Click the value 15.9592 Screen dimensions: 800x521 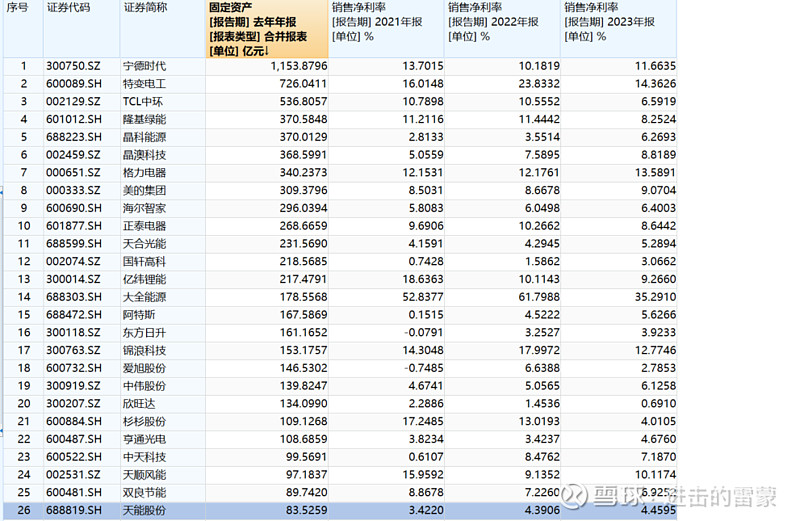[x=422, y=475]
